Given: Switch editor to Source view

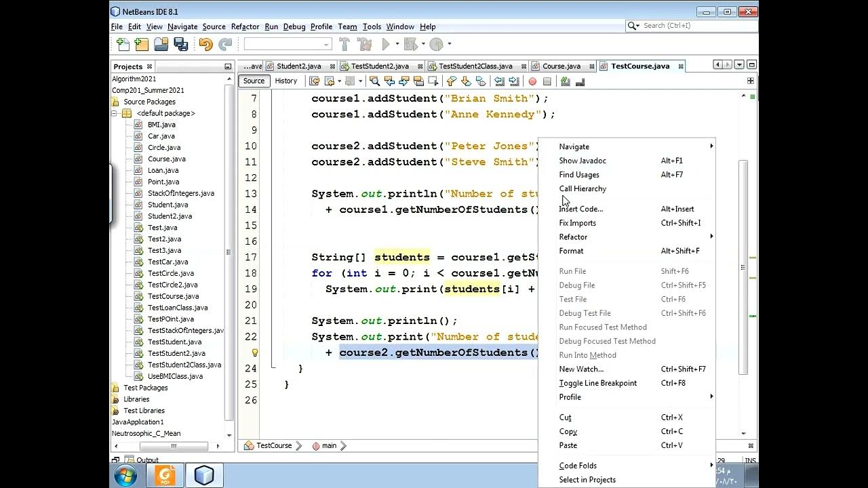Looking at the screenshot, I should point(254,81).
